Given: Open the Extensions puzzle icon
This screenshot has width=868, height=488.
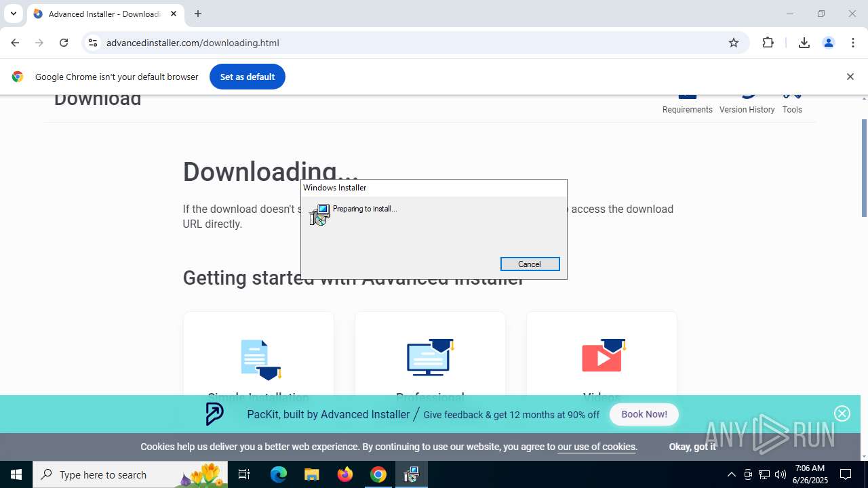Looking at the screenshot, I should [x=768, y=43].
